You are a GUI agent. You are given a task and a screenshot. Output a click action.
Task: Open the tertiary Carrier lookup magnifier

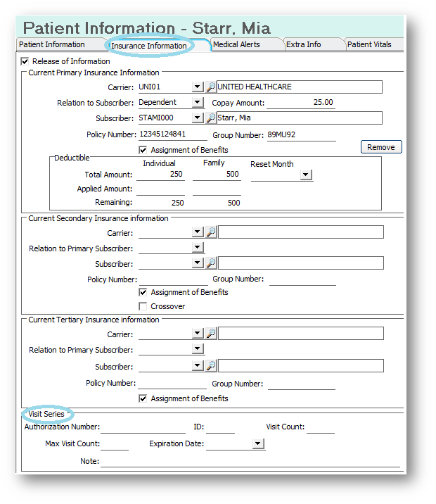[x=211, y=334]
